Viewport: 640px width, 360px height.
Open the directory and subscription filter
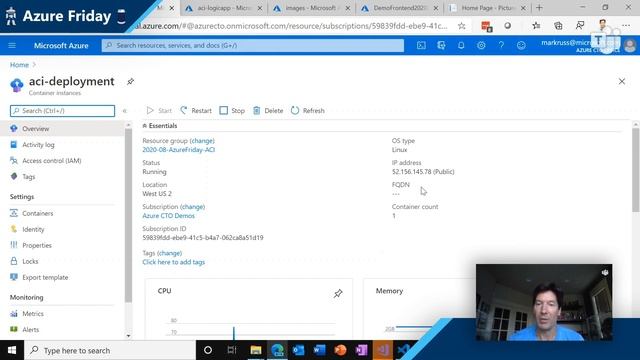[x=441, y=45]
